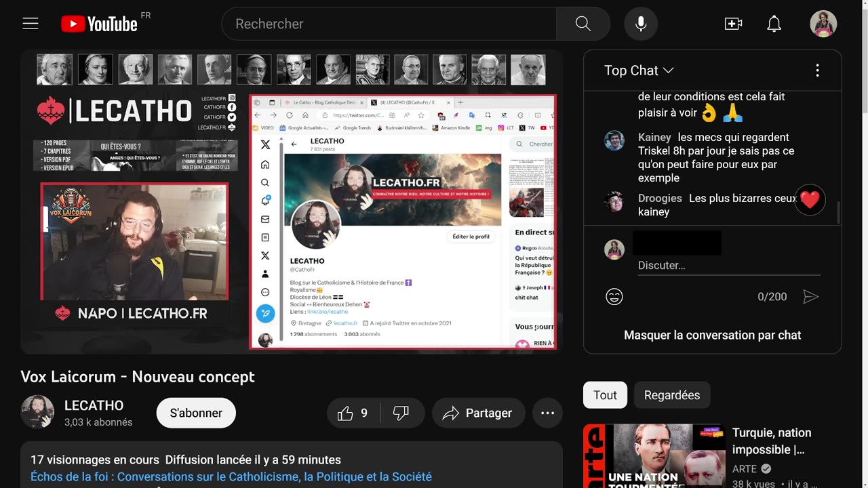Screen dimensions: 868x488
Task: Click the 3,03 k abonnés subscriber count
Action: pos(98,422)
